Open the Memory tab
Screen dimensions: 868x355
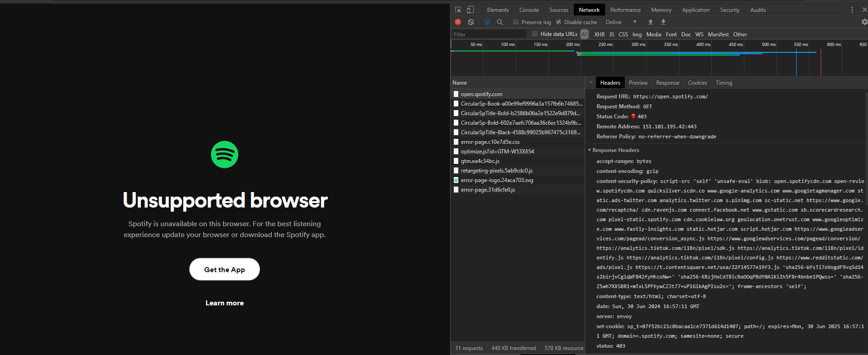click(661, 10)
